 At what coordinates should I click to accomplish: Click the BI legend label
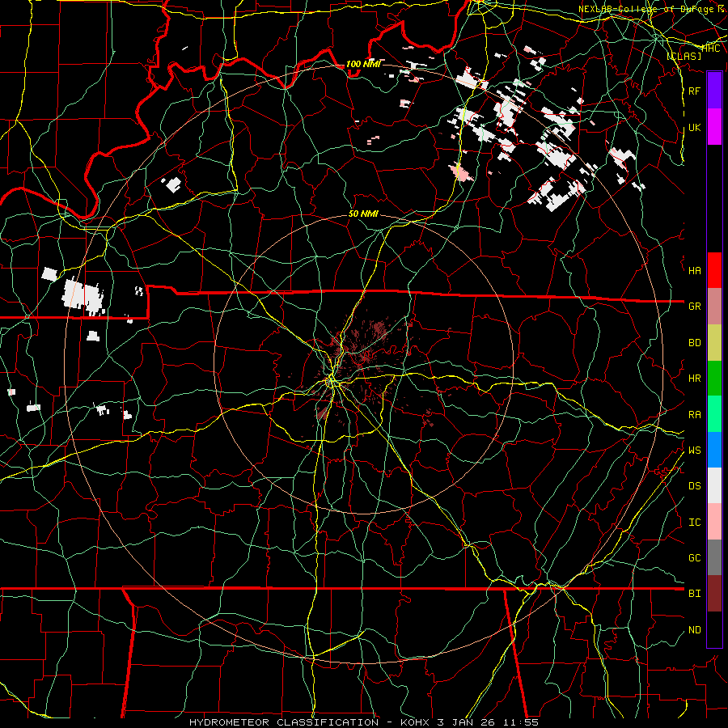click(694, 594)
